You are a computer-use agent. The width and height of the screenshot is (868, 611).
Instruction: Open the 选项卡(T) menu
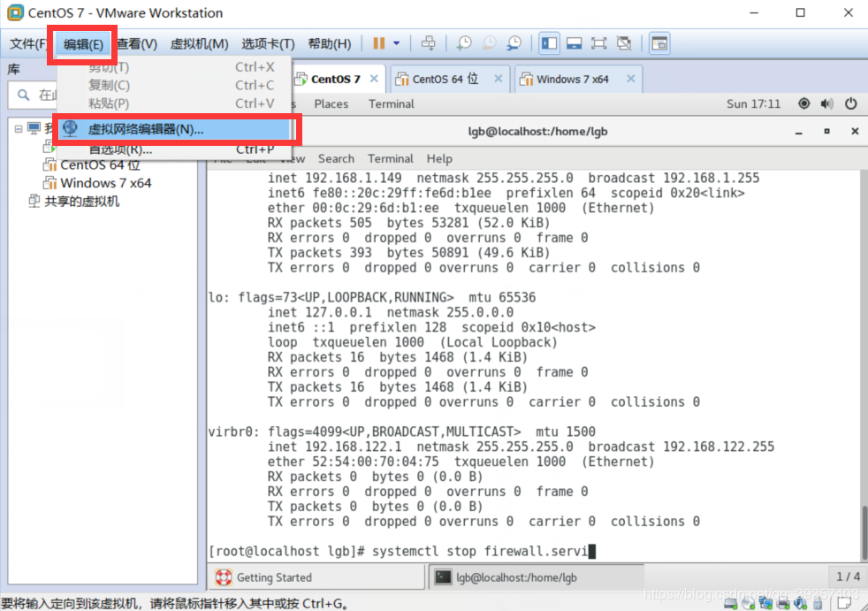268,43
